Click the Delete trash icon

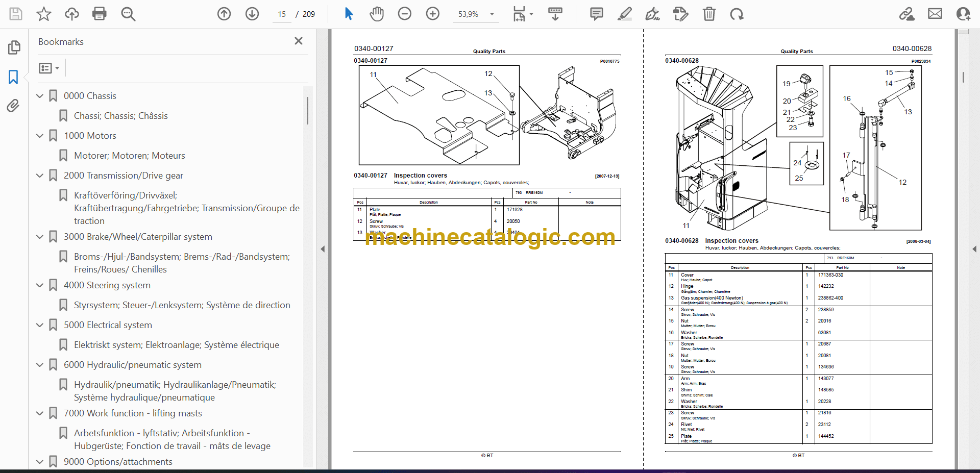pos(709,14)
